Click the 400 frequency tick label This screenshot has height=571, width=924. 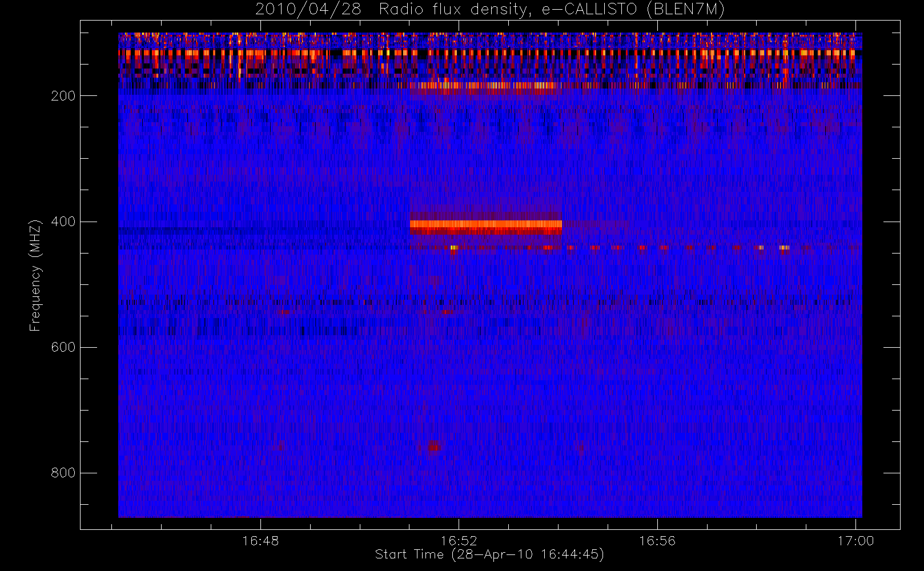[63, 222]
